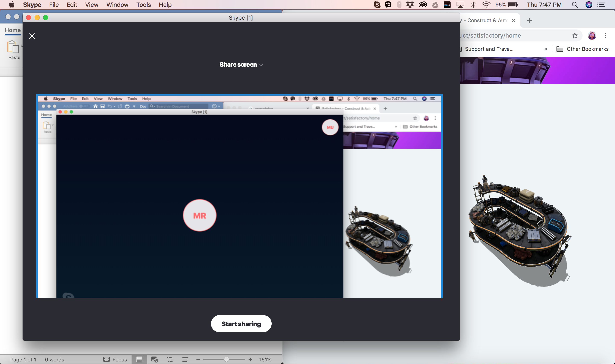Click the Skype icon in the menu bar tray
This screenshot has height=364, width=615.
point(377,5)
